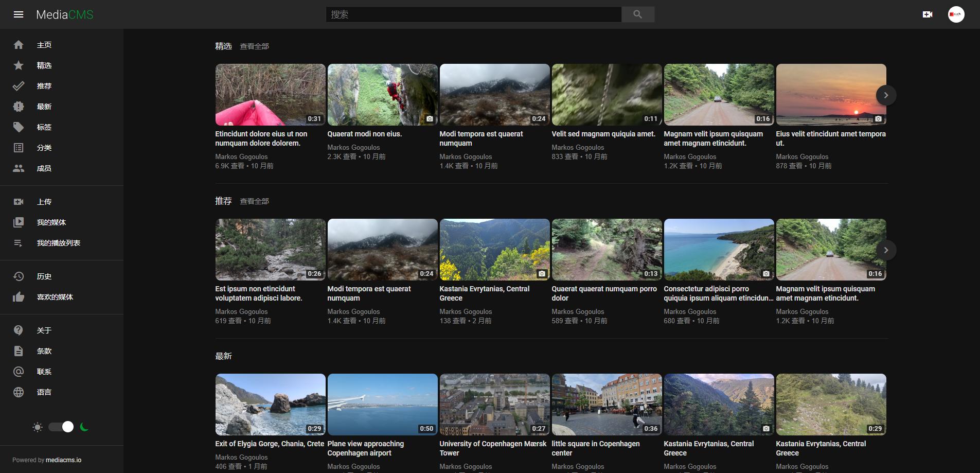Click the thumbs-up liked media icon
980x473 pixels.
coord(19,297)
